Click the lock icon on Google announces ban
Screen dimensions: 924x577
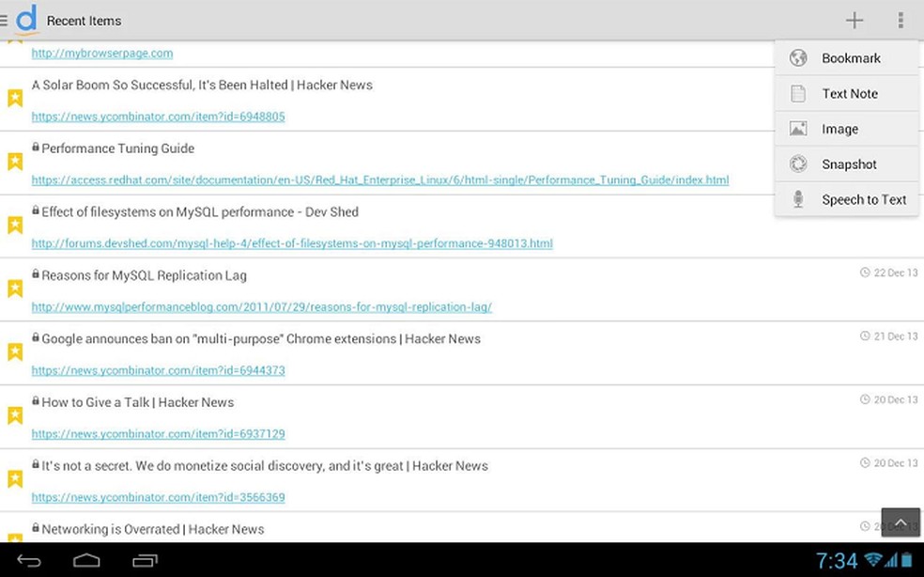click(x=36, y=337)
